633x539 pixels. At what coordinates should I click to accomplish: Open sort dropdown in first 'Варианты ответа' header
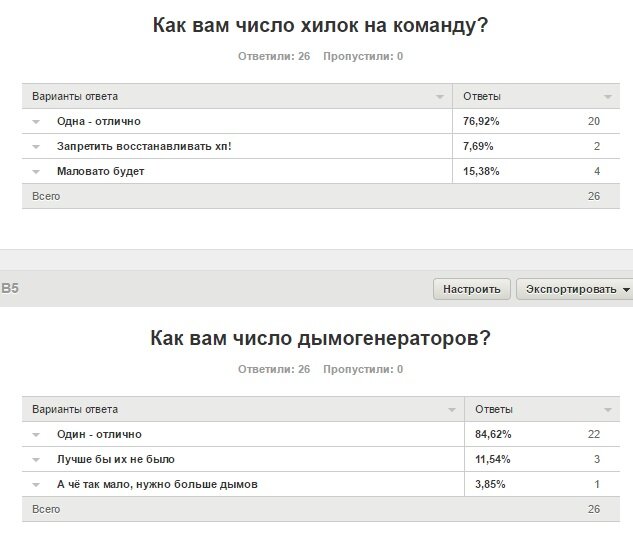[x=440, y=97]
